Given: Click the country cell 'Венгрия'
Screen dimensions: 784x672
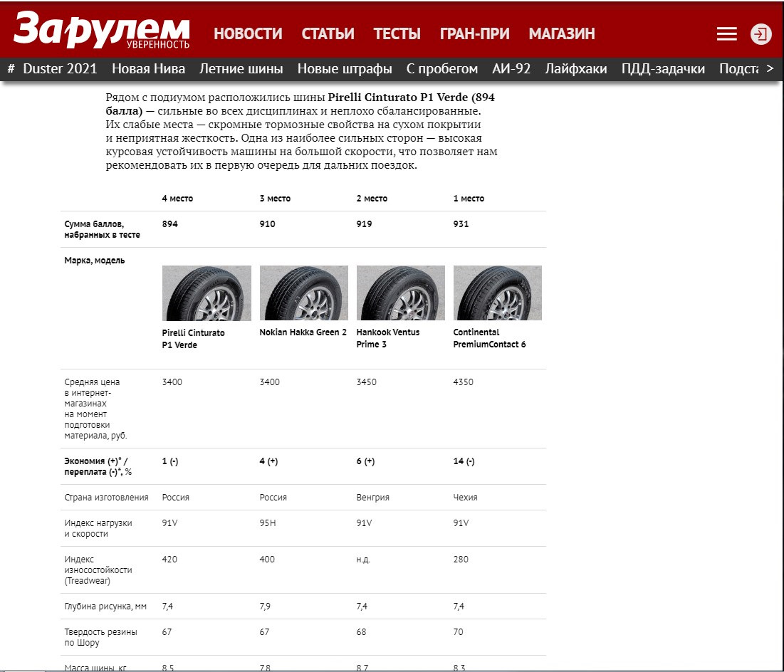Looking at the screenshot, I should click(373, 498).
